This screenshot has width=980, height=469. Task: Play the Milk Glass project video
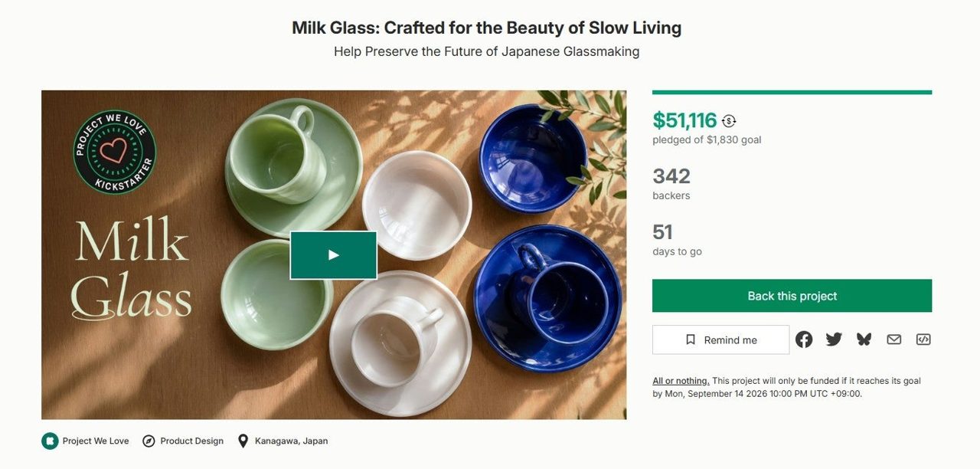333,255
